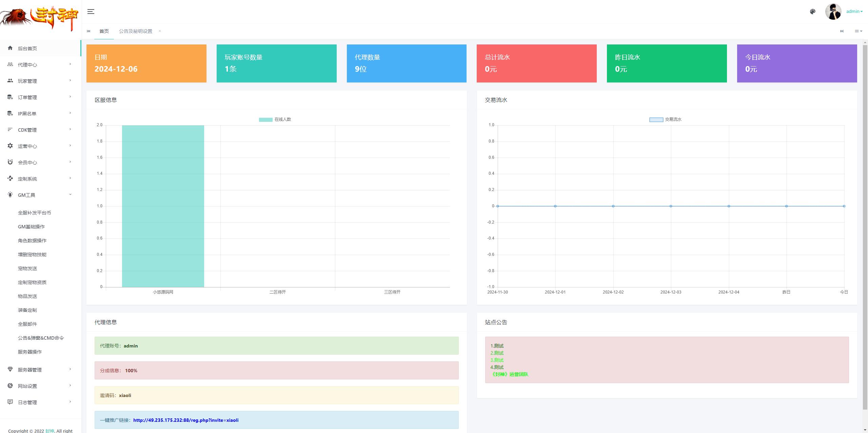Open the theme color palette icon
The height and width of the screenshot is (433, 868).
point(812,12)
